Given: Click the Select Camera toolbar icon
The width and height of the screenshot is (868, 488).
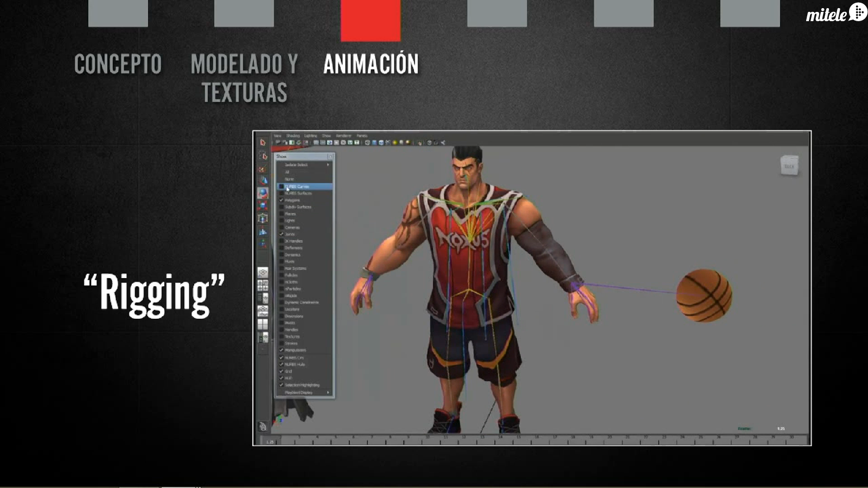Looking at the screenshot, I should pos(278,143).
